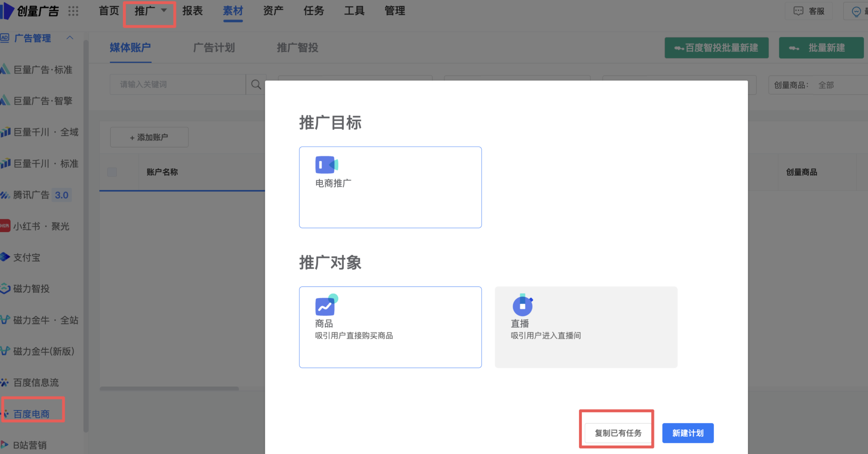Open the app grid launcher icon
Screen dimensions: 868x454
73,11
